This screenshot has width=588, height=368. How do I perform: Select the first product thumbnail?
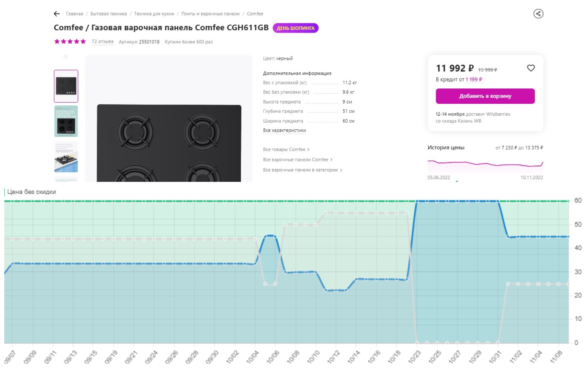pyautogui.click(x=66, y=86)
